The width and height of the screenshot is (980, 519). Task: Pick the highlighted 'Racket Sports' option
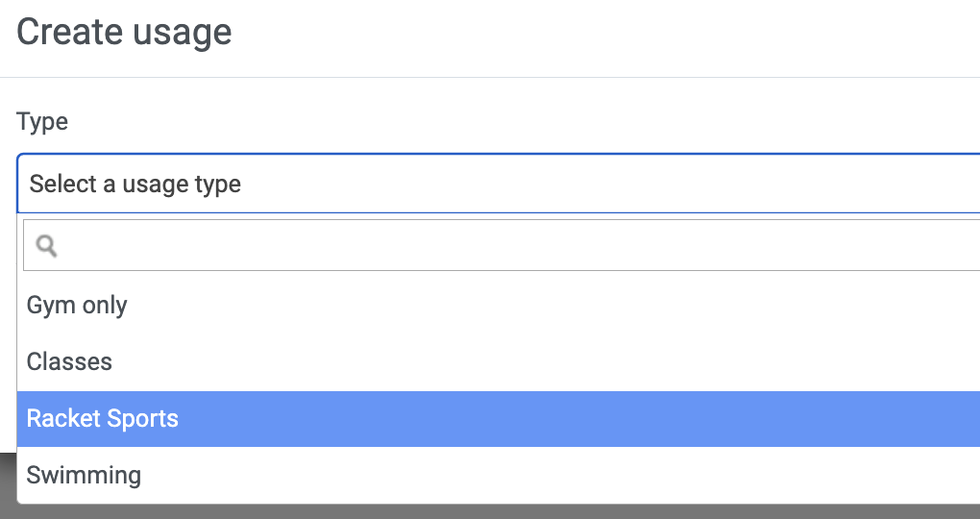click(x=498, y=419)
